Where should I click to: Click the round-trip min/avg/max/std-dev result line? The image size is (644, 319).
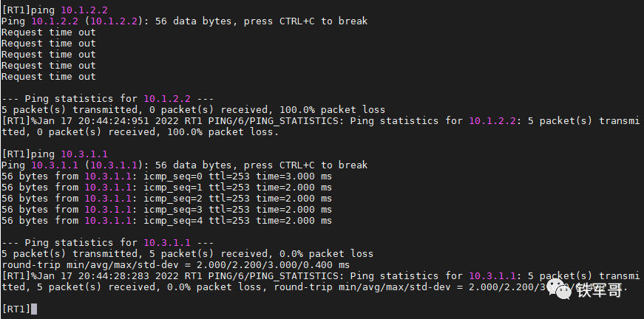[x=175, y=265]
